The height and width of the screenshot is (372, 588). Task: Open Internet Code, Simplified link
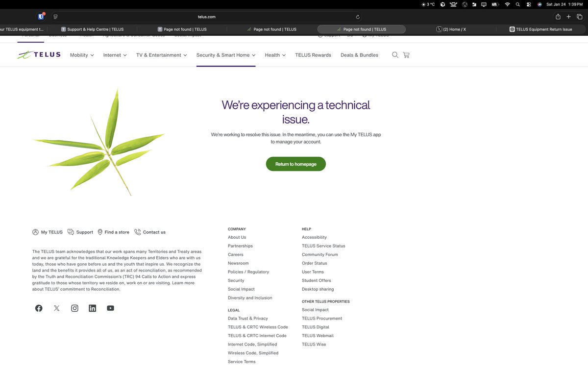tap(252, 345)
